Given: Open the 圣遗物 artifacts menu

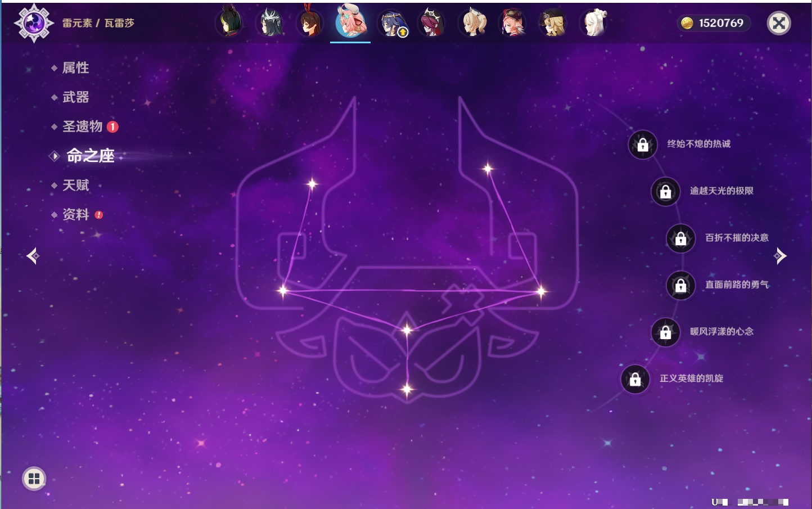Looking at the screenshot, I should point(82,127).
